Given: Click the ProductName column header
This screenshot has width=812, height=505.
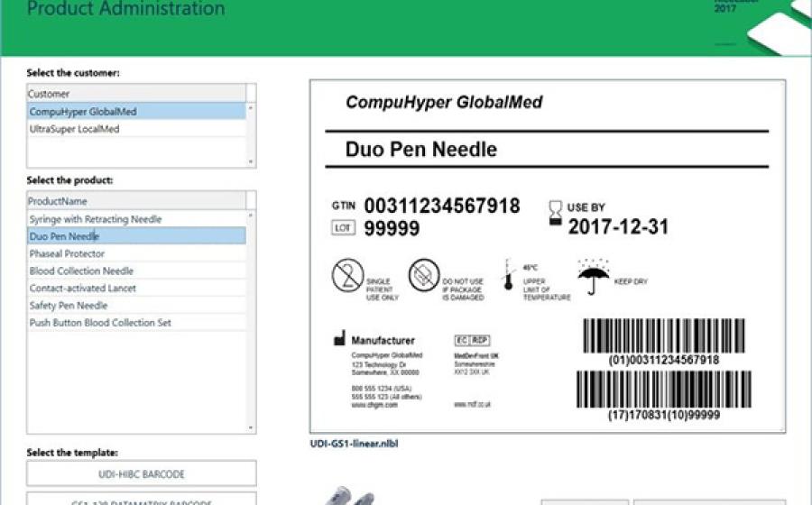Looking at the screenshot, I should (x=137, y=201).
